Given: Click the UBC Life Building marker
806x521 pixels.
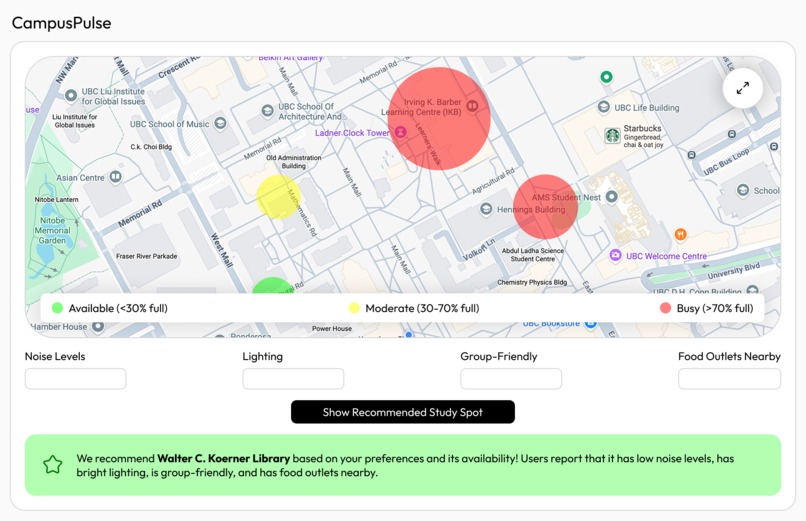Looking at the screenshot, I should click(x=603, y=107).
